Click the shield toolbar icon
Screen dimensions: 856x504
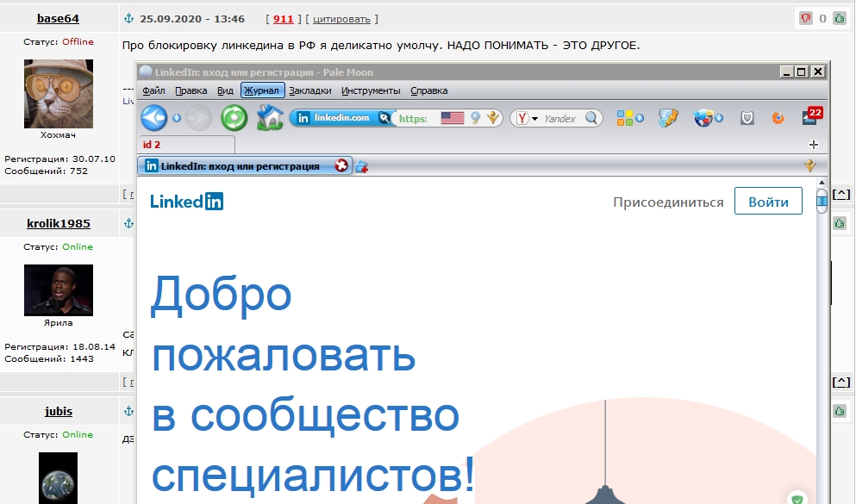pos(747,118)
